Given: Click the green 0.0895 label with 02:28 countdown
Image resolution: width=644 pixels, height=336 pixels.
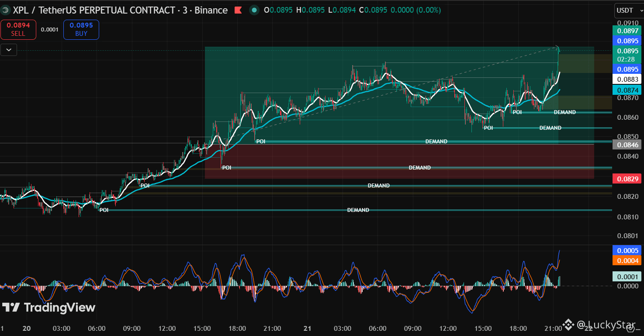Looking at the screenshot, I should [628, 55].
